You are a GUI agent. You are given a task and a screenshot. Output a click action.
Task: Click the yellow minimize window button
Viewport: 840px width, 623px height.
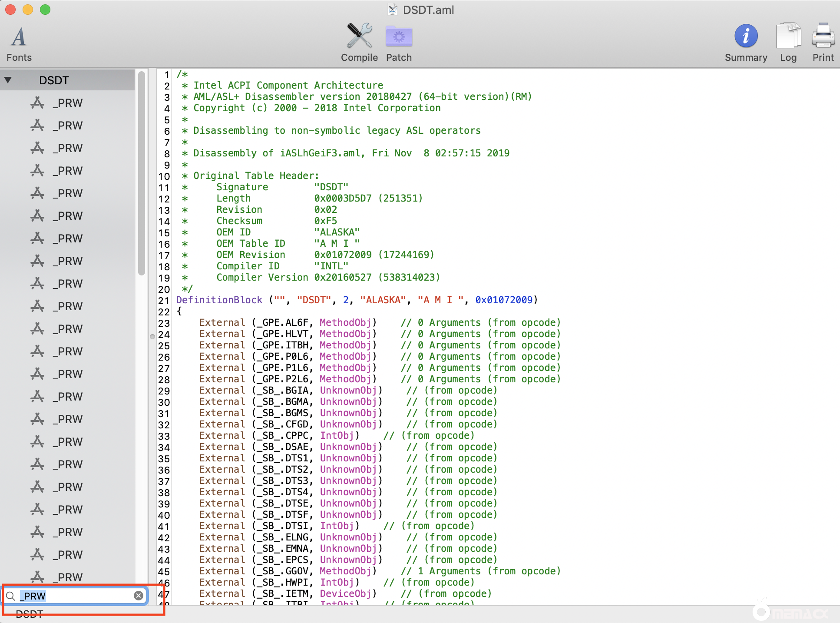(x=28, y=10)
